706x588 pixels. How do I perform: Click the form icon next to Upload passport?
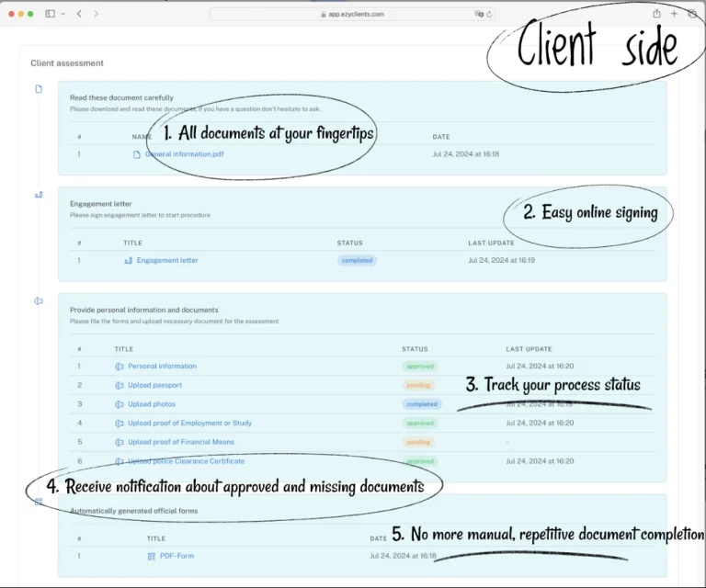coord(120,386)
